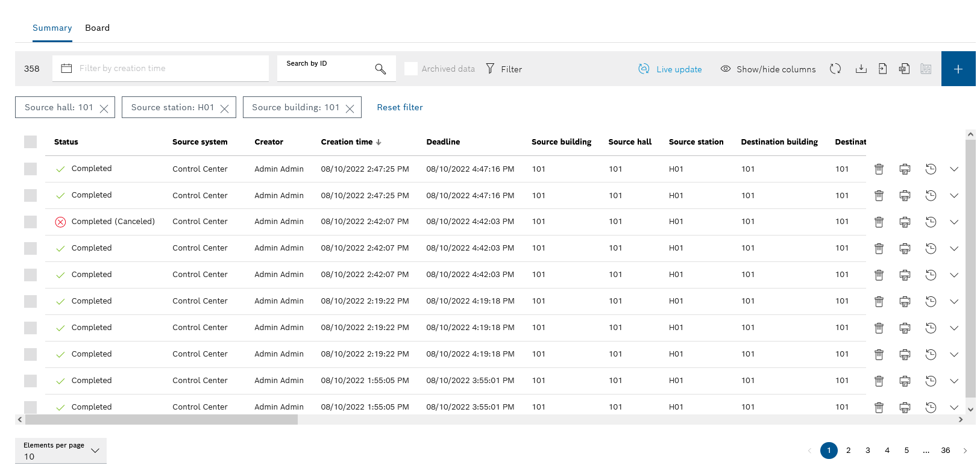This screenshot has height=468, width=980.
Task: Click the funnel Filter icon
Action: [x=490, y=69]
